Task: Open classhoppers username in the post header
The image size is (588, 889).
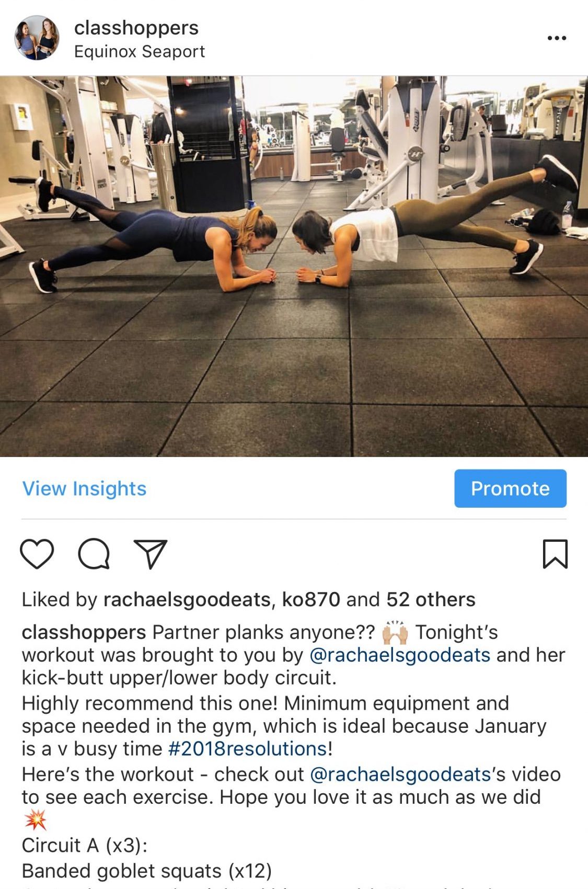Action: coord(136,28)
